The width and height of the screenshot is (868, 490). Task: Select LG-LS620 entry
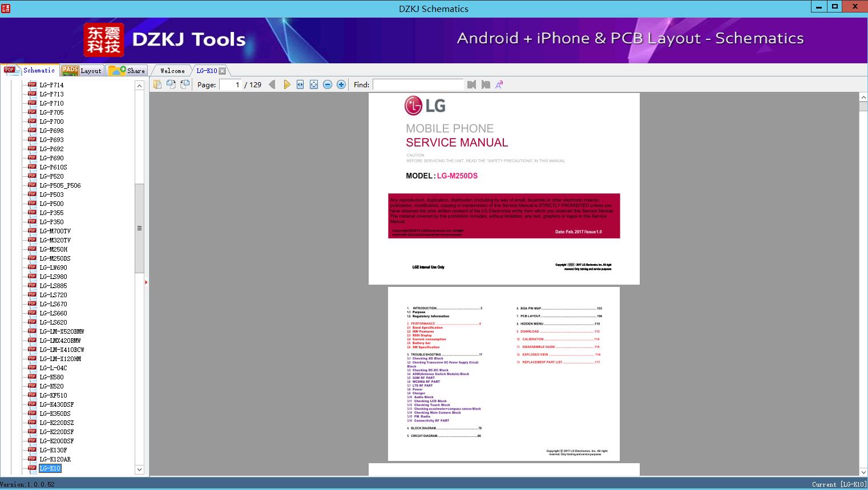point(53,322)
